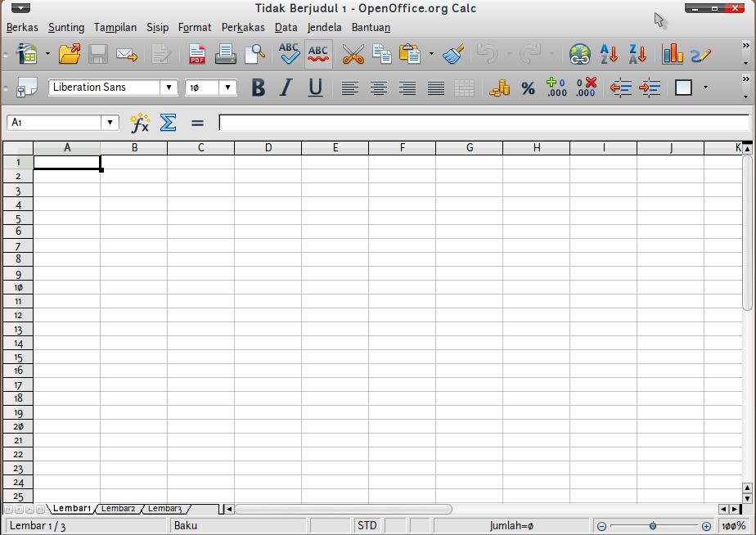Viewport: 756px width, 535px height.
Task: Apply Currency number format coins icon
Action: click(x=499, y=88)
